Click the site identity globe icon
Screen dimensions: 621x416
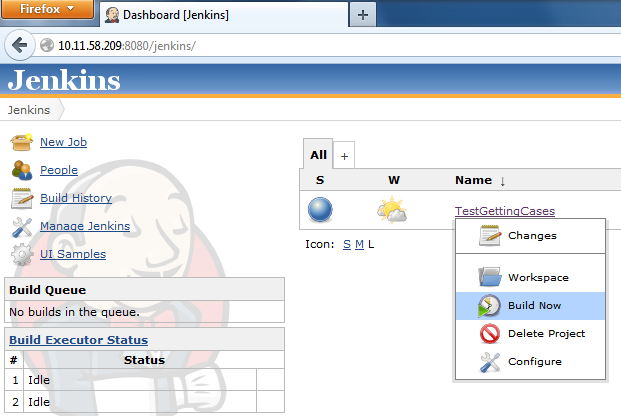click(x=47, y=45)
